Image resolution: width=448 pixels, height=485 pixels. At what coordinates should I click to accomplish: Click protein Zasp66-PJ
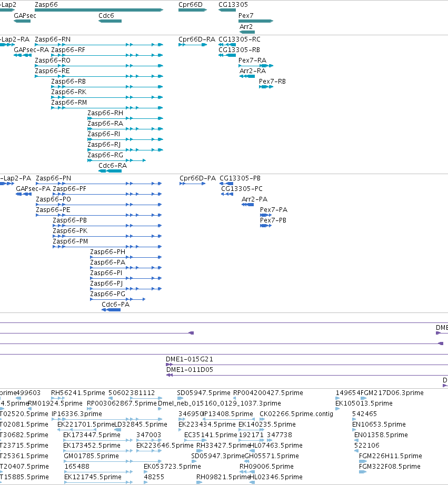pos(126,289)
